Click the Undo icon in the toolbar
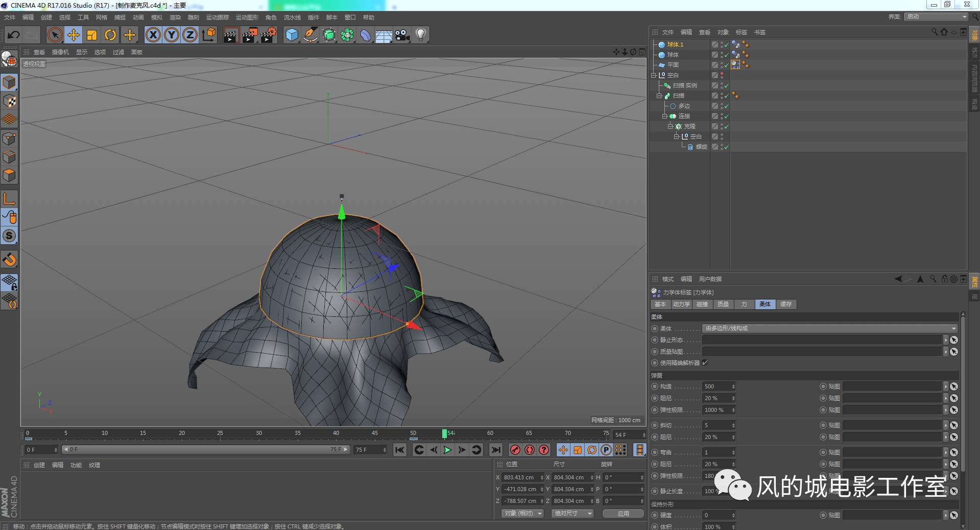Viewport: 980px width, 530px height. point(13,34)
